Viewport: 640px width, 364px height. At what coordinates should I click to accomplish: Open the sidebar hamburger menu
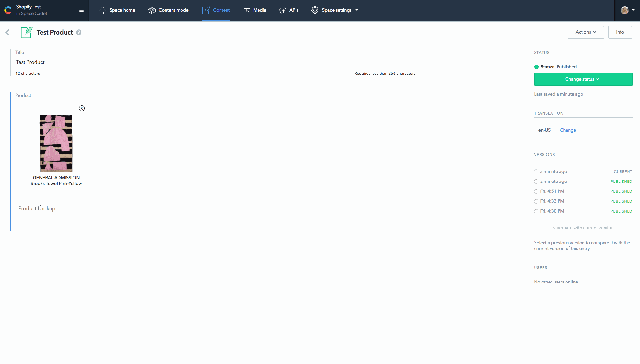pos(81,10)
